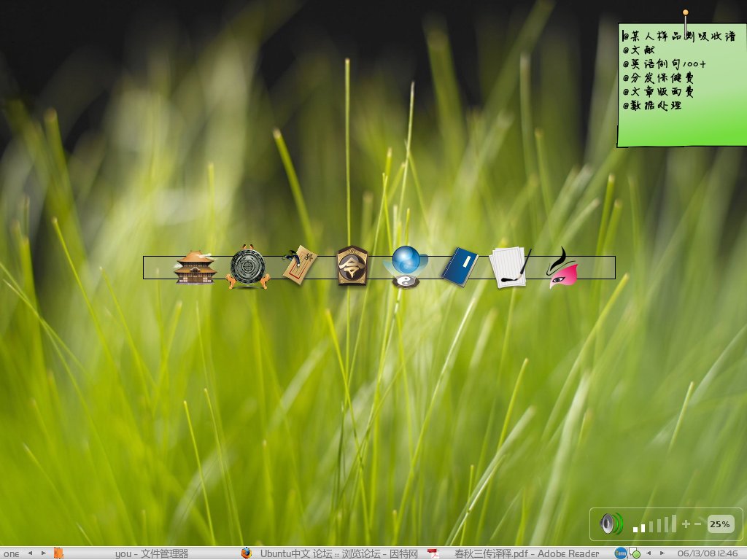747x560 pixels.
Task: Click the volume plus button
Action: (x=686, y=524)
